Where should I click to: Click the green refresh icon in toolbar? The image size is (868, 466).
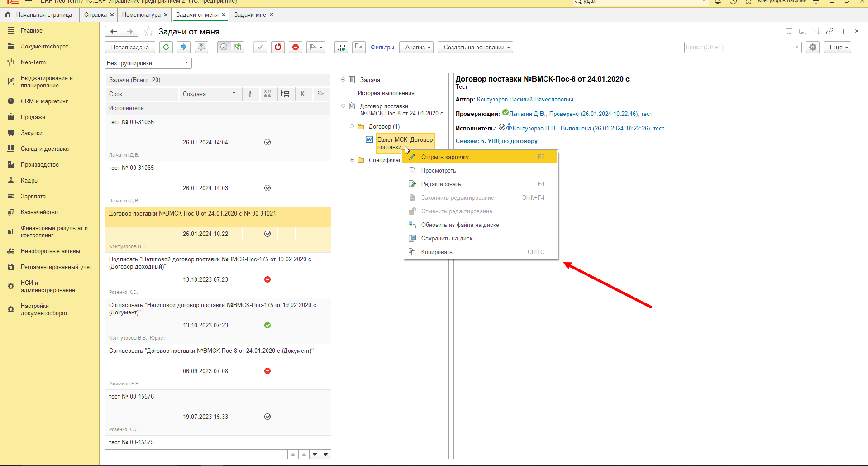tap(166, 47)
